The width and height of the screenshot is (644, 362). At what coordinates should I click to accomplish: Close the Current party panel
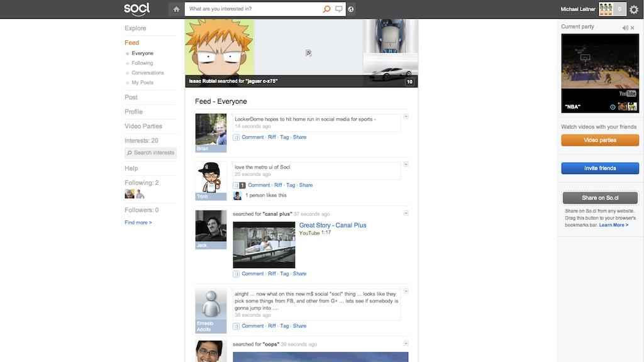633,28
